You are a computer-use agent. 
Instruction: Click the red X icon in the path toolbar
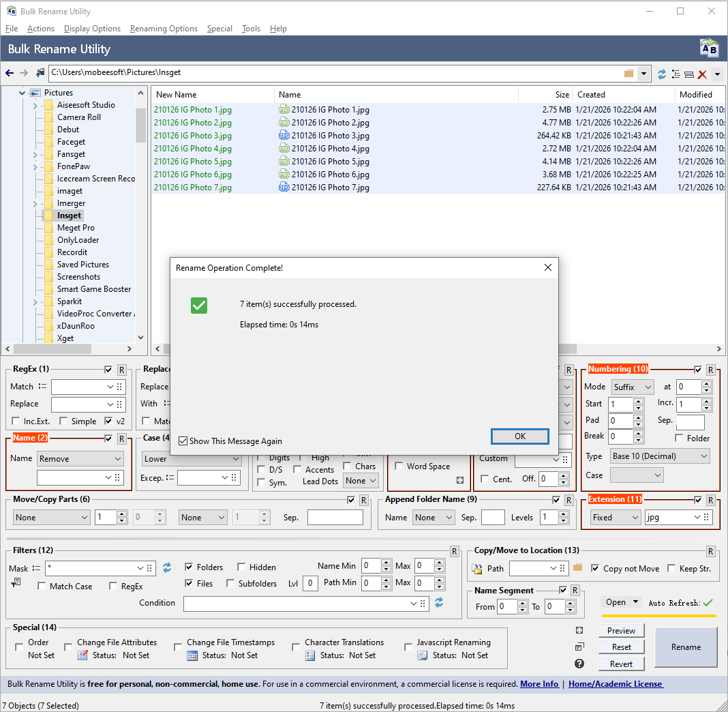tap(702, 74)
